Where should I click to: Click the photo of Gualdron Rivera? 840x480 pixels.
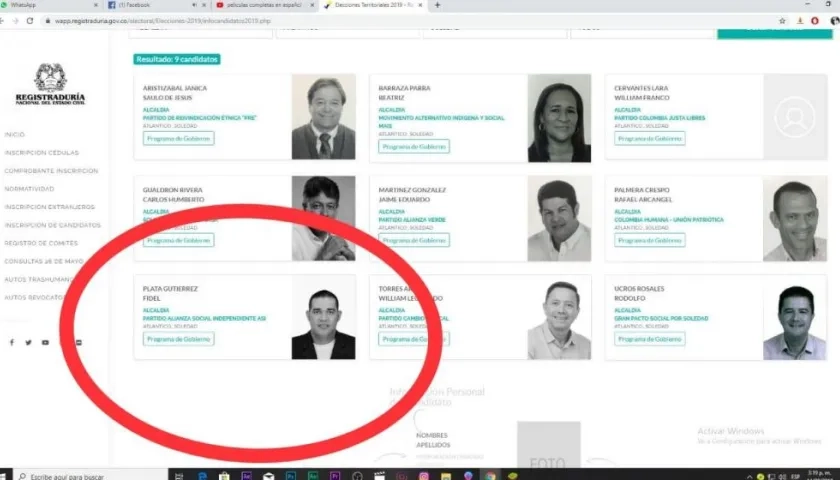[x=324, y=218]
